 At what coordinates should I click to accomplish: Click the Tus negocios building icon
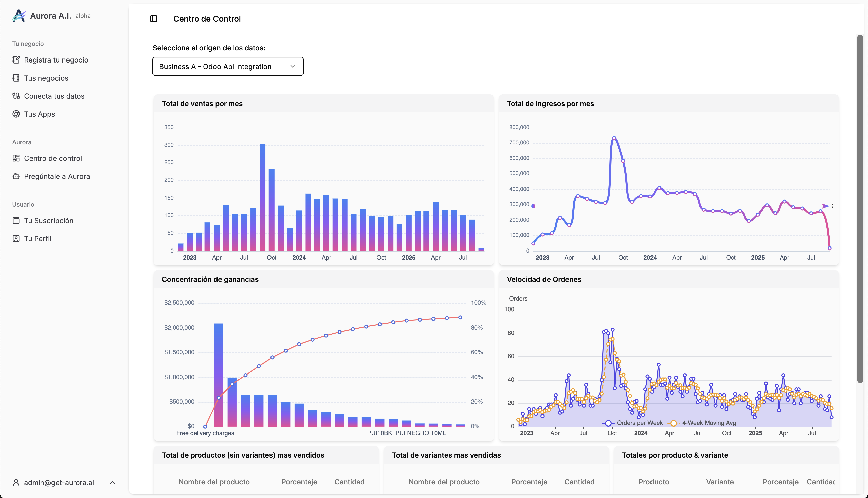point(16,78)
